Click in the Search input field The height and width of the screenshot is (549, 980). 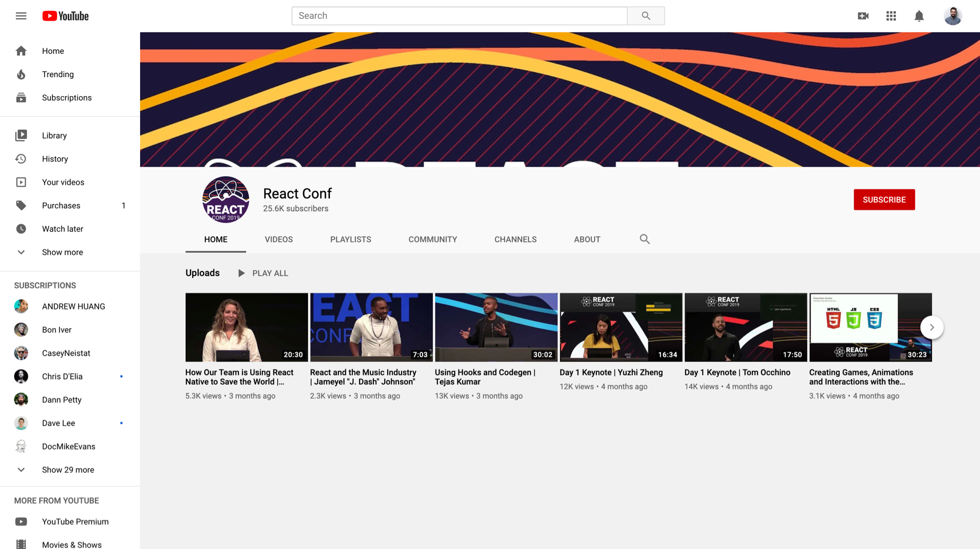pyautogui.click(x=459, y=16)
